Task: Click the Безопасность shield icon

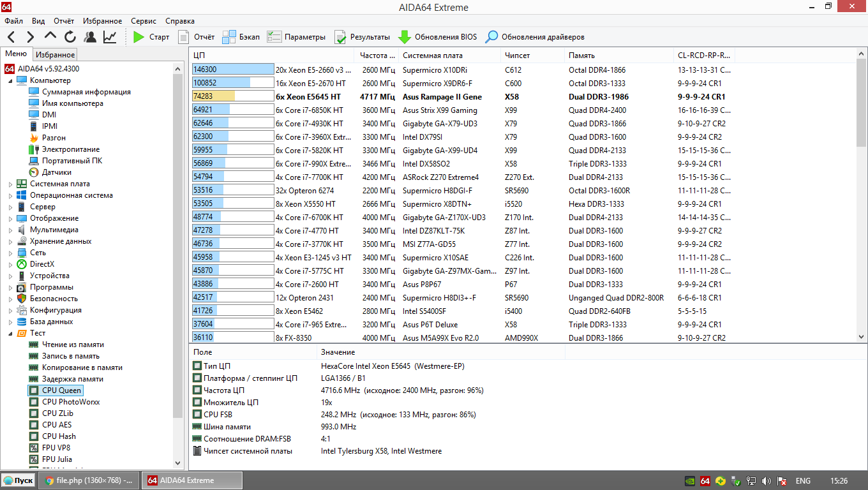Action: pyautogui.click(x=21, y=299)
